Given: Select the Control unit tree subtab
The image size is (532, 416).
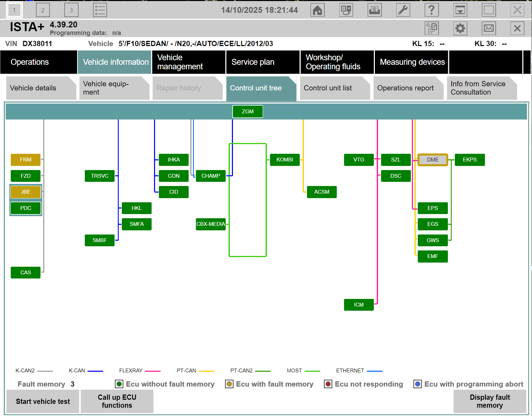Looking at the screenshot, I should tap(261, 88).
